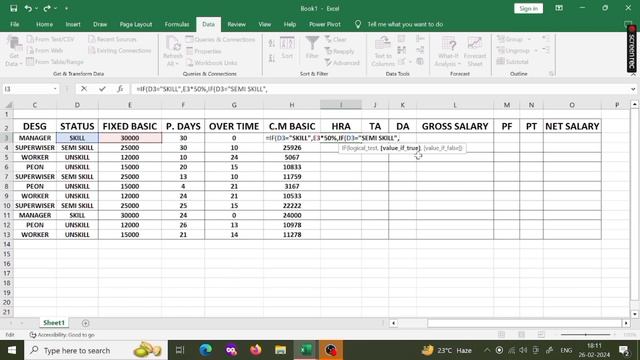Screen dimensions: 640x360
Task: Import data From Web
Action: point(45,51)
